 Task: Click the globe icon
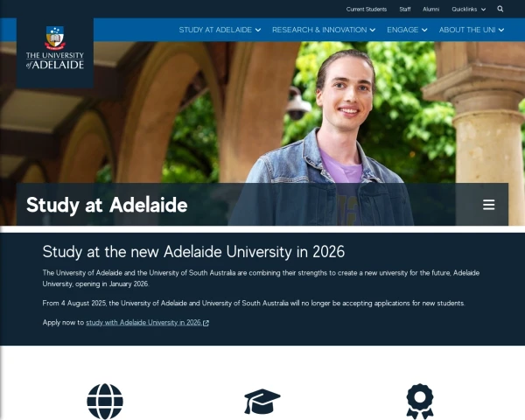pos(105,402)
